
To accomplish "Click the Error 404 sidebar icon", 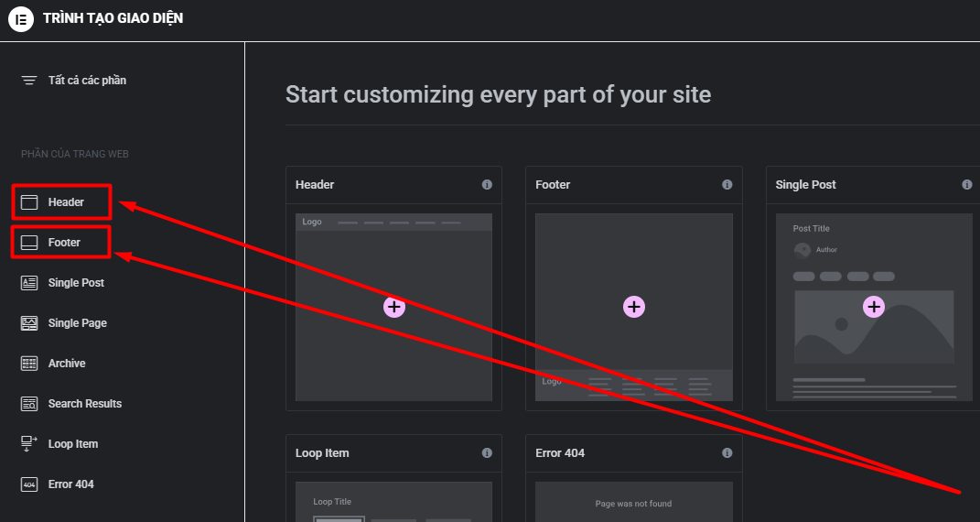I will tap(29, 484).
